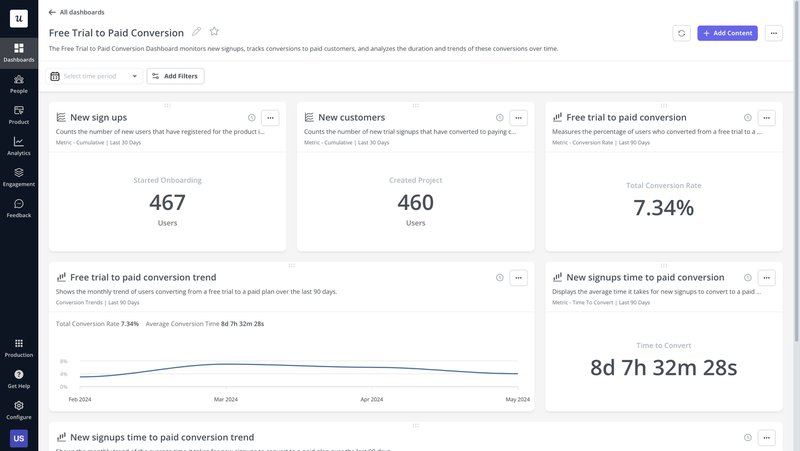Click the Userpilot logo at top left

point(19,17)
